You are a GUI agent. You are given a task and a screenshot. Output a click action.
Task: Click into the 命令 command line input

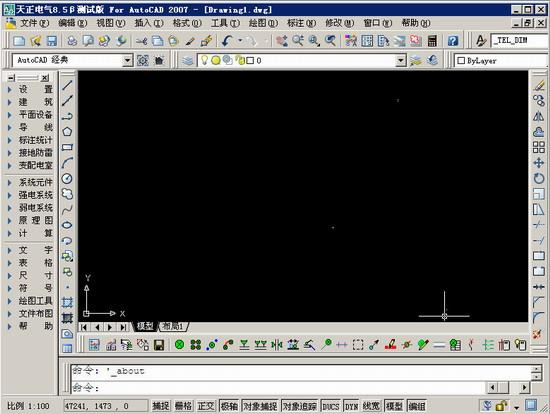pyautogui.click(x=277, y=388)
